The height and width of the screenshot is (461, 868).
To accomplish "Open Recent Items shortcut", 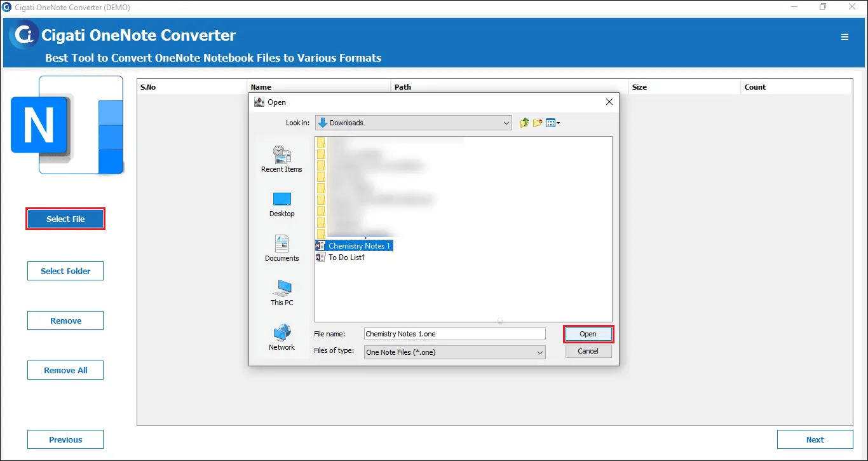I will point(281,159).
